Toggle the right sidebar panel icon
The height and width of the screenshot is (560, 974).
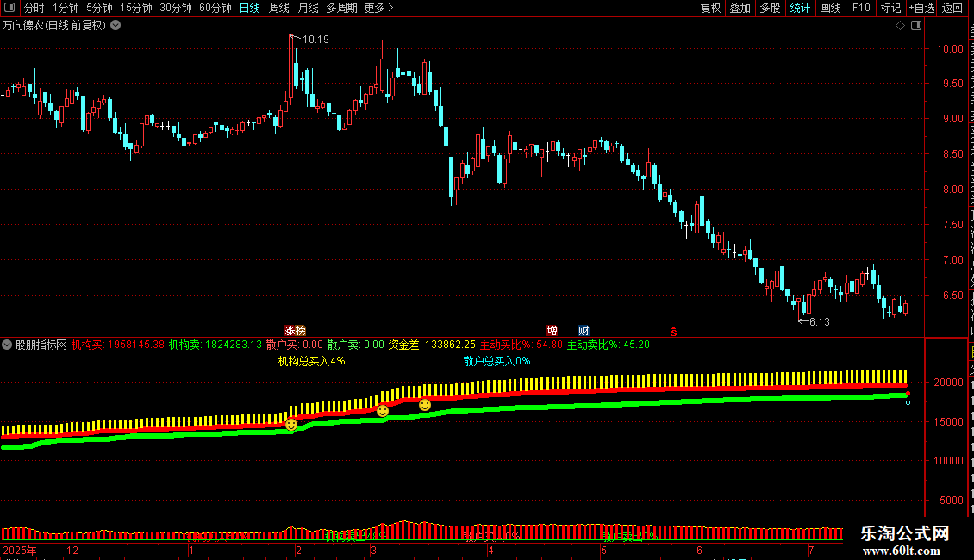916,26
